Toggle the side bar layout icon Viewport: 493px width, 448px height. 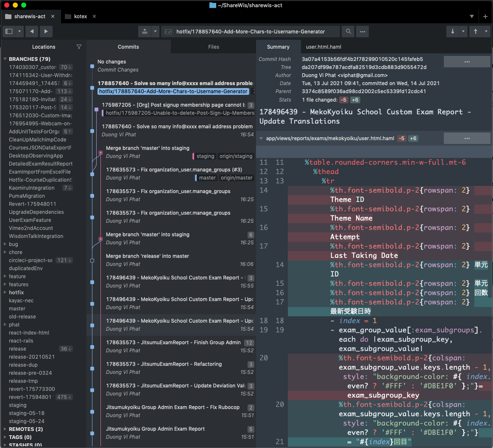pyautogui.click(x=9, y=31)
